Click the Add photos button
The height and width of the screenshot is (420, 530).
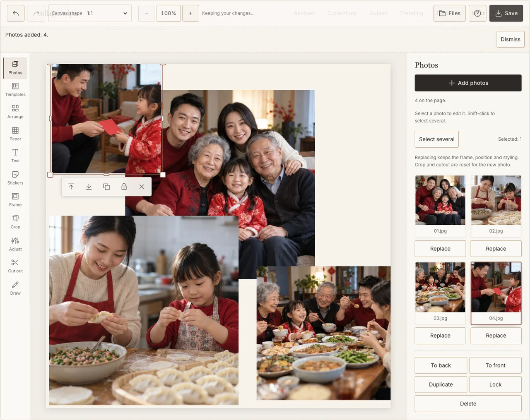468,83
